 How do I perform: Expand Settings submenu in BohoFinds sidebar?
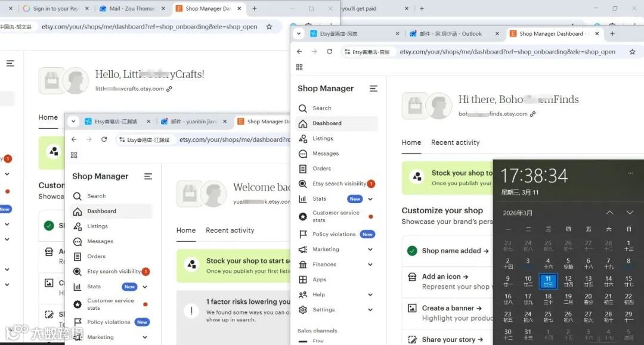pyautogui.click(x=370, y=310)
